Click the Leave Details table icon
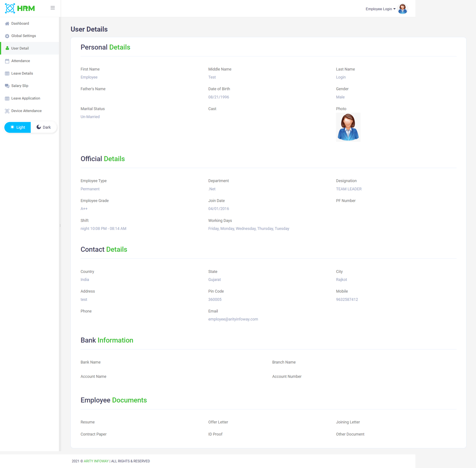The height and width of the screenshot is (468, 476). coord(7,73)
